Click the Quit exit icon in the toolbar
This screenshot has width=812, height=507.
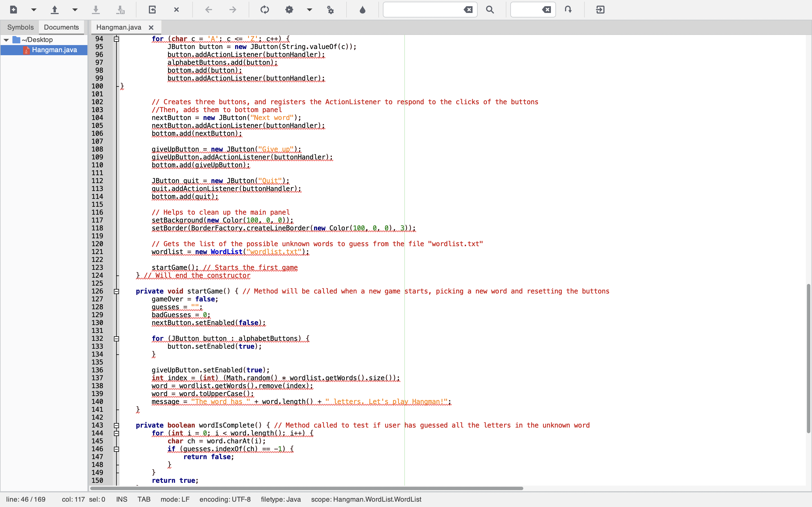click(600, 10)
